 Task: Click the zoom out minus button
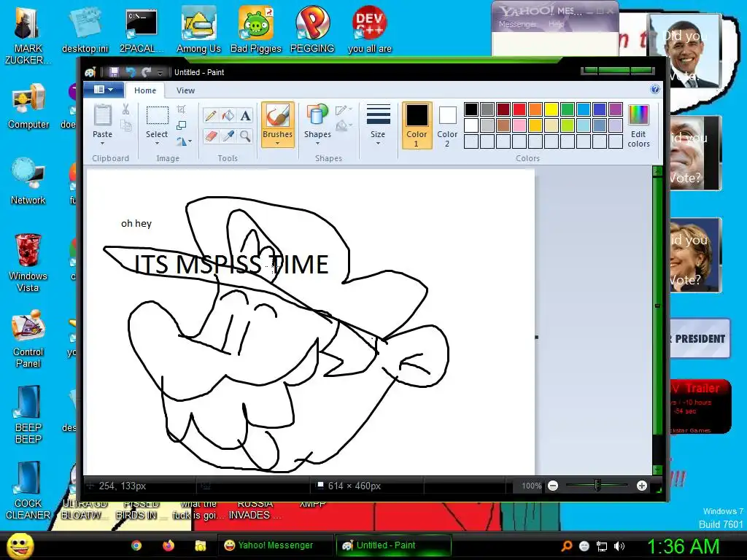click(x=553, y=486)
